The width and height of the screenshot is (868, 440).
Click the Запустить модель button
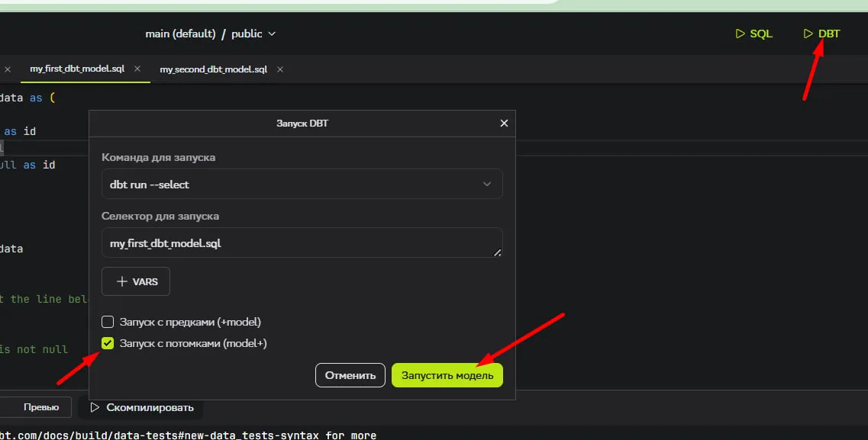(x=447, y=375)
